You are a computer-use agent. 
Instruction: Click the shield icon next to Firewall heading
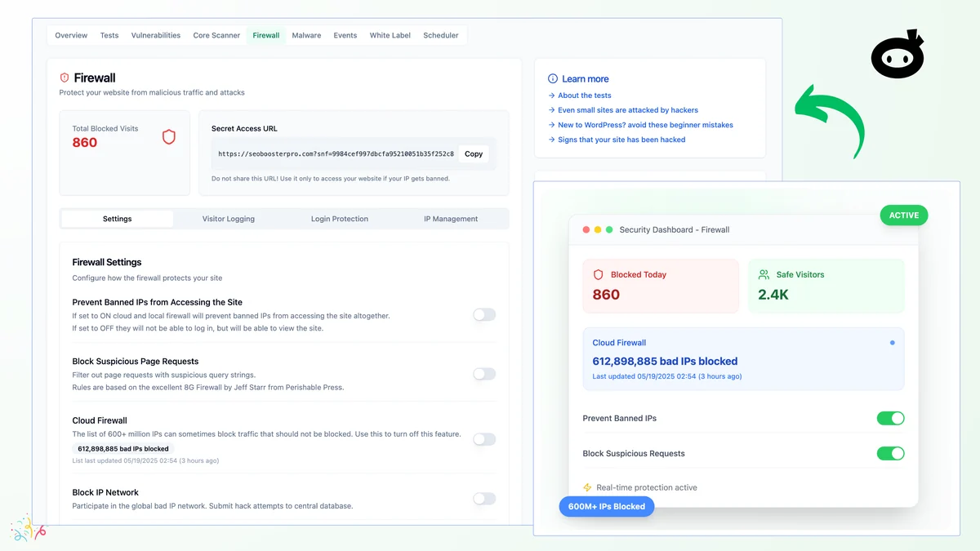(x=65, y=78)
